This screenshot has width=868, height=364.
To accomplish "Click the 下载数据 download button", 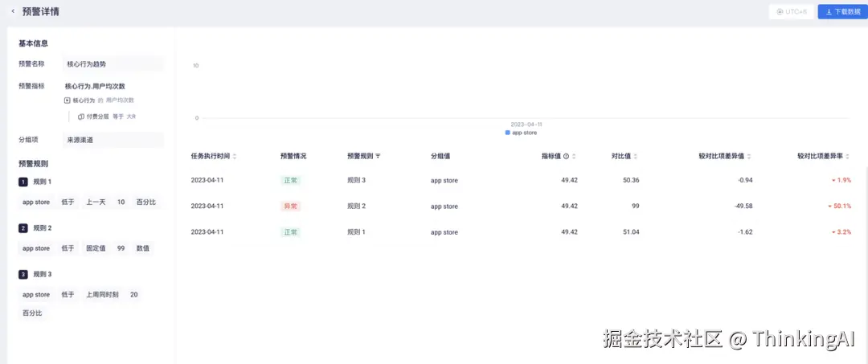I will (842, 11).
